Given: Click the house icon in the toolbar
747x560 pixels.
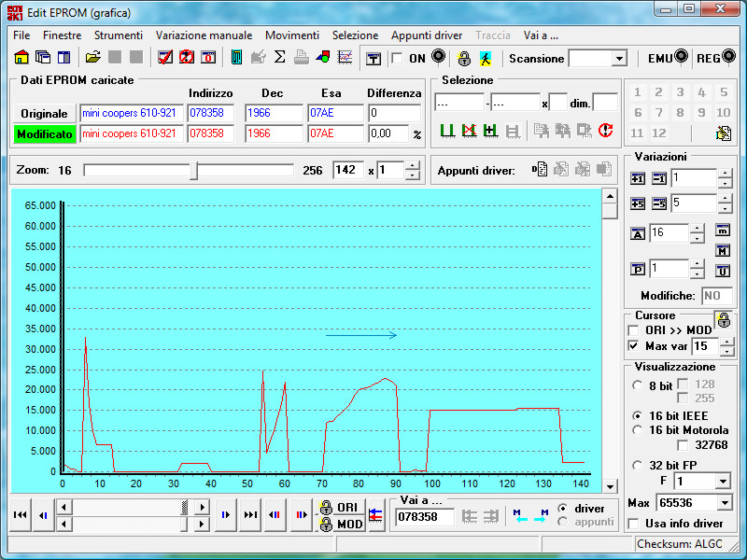Looking at the screenshot, I should (x=21, y=58).
